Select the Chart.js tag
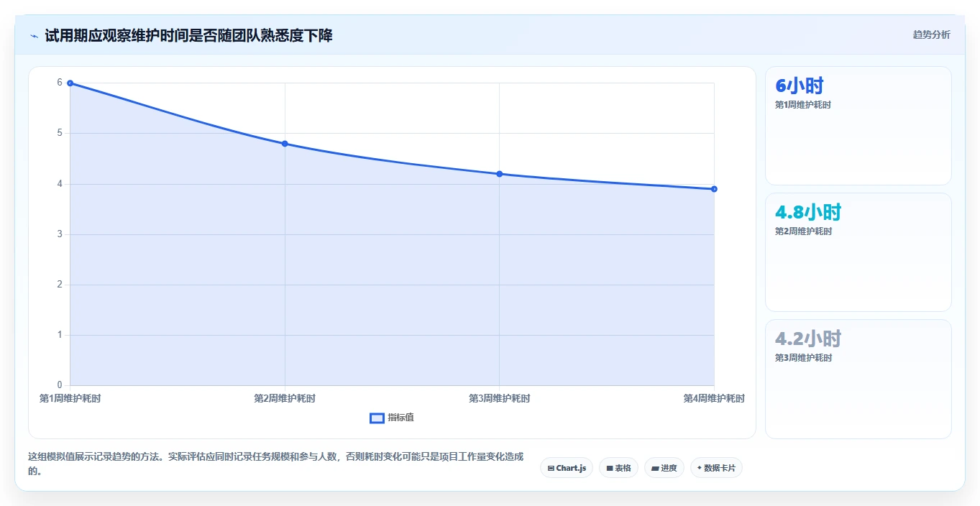Image resolution: width=980 pixels, height=506 pixels. coord(567,468)
